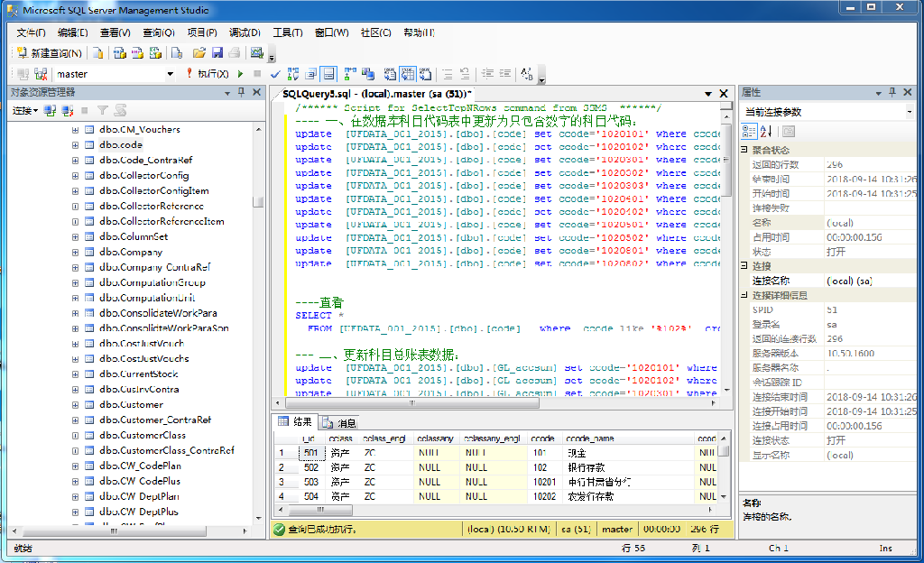Click the Uncomment Selected Lines icon
Image resolution: width=924 pixels, height=563 pixels.
click(x=465, y=74)
